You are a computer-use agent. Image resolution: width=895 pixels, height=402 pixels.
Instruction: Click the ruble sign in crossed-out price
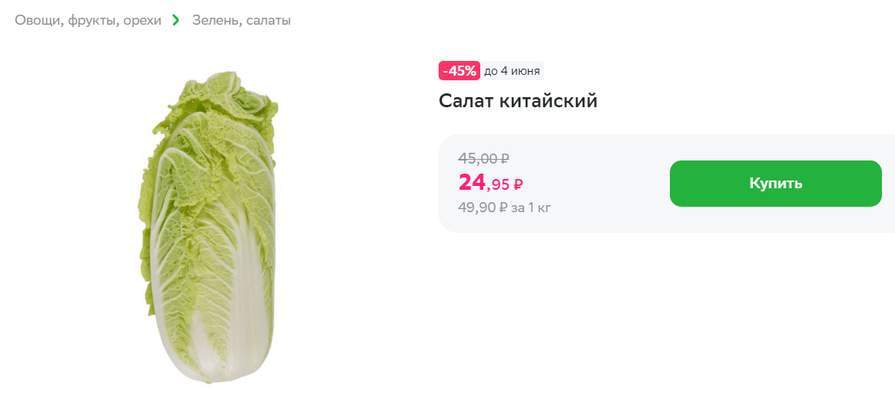tap(505, 158)
